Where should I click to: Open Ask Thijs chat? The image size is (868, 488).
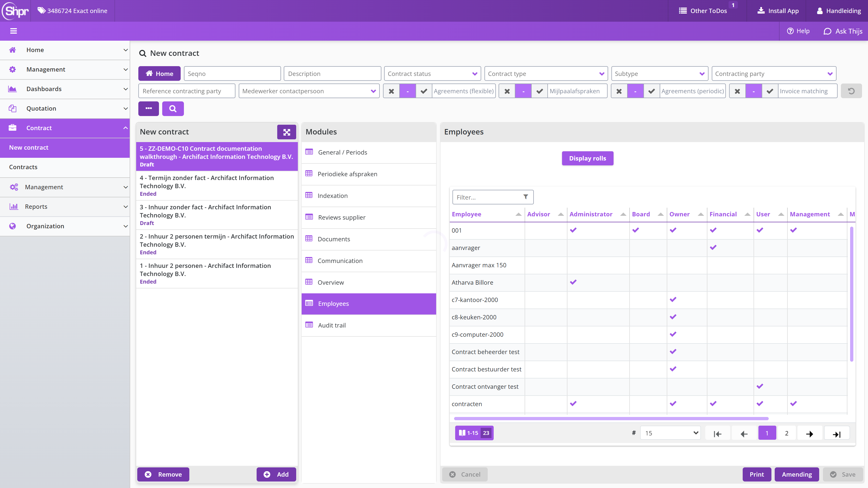(x=843, y=31)
